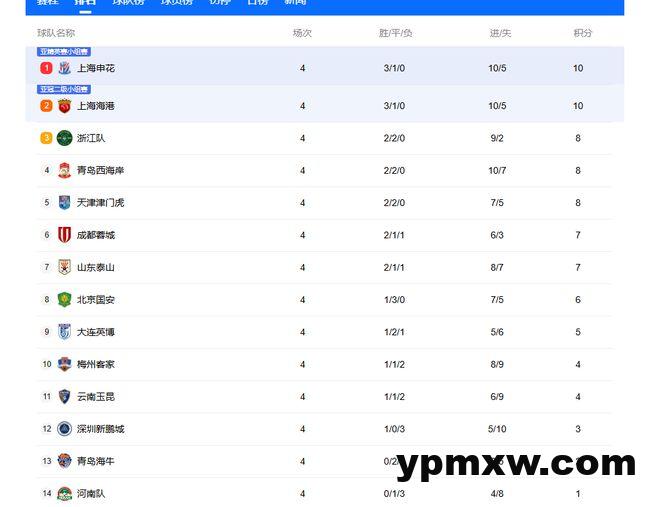Click the 山东泰山 team logo
The width and height of the screenshot is (660, 507).
coord(64,267)
